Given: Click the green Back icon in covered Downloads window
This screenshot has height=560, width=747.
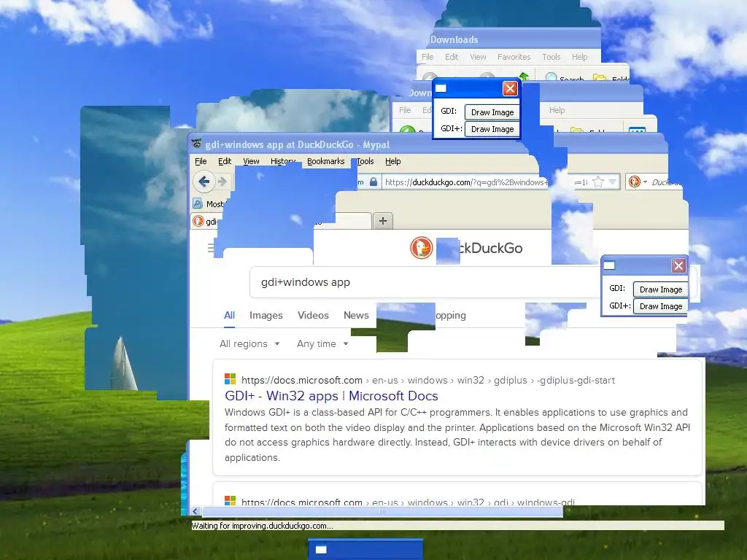Looking at the screenshot, I should 407,129.
